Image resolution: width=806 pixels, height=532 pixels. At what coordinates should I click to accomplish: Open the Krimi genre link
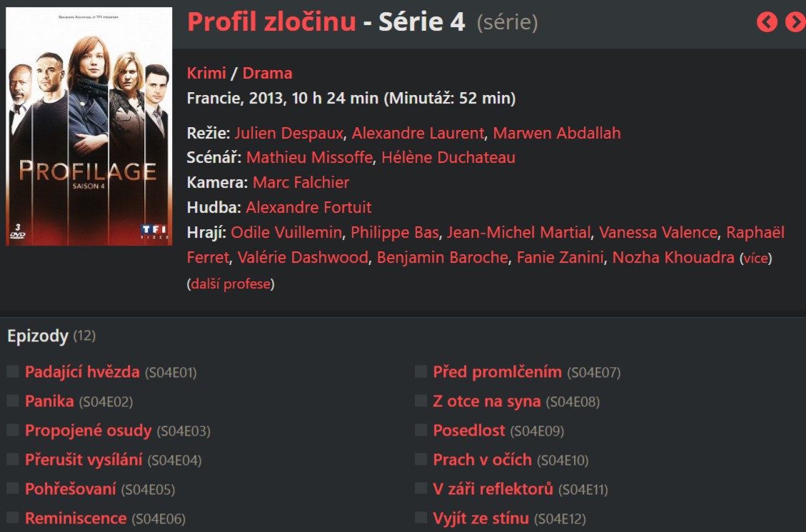206,73
